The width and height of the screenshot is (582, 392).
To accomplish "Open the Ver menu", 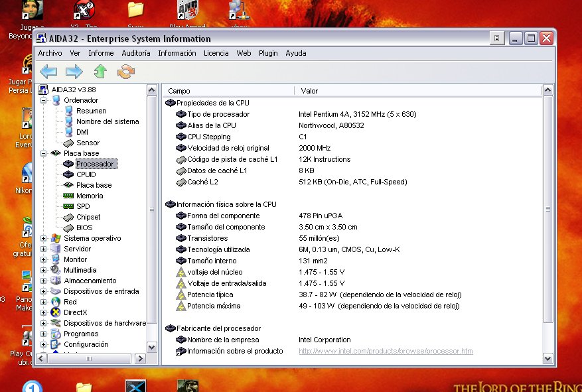I will pos(75,53).
